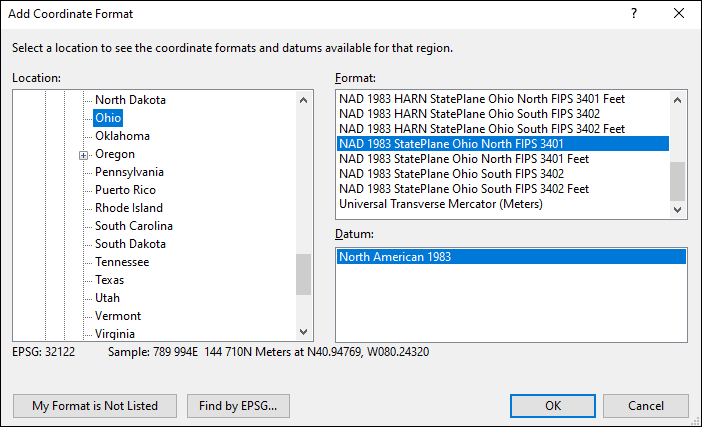Screen dimensions: 702x427
Task: Click My Format is Not Listed button
Action: (95, 406)
